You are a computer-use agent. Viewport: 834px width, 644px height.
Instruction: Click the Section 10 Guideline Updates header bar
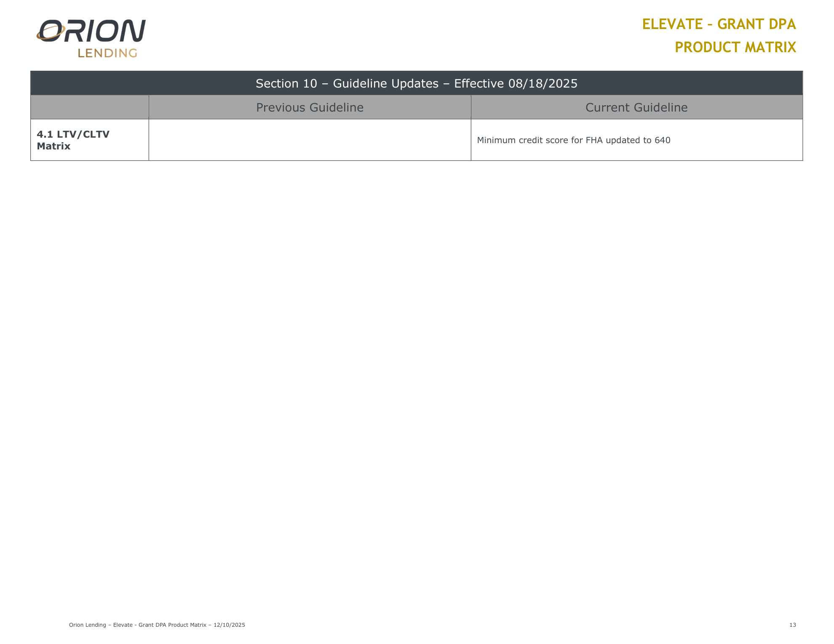[x=416, y=83]
